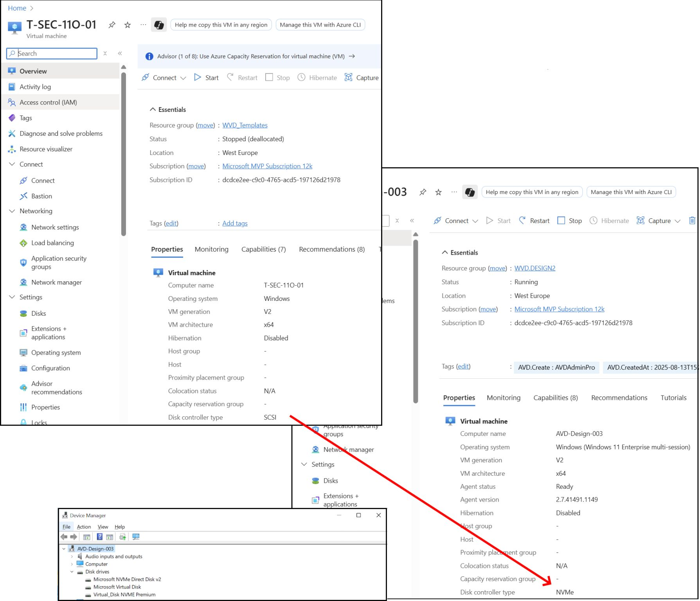This screenshot has width=700, height=601.
Task: Open Tags item in T-SEC-110-01 sidebar
Action: coord(26,118)
